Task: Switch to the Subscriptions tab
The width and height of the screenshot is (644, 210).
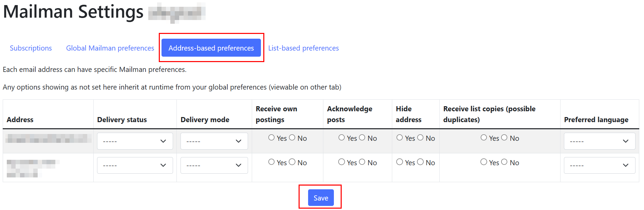Action: (x=31, y=48)
